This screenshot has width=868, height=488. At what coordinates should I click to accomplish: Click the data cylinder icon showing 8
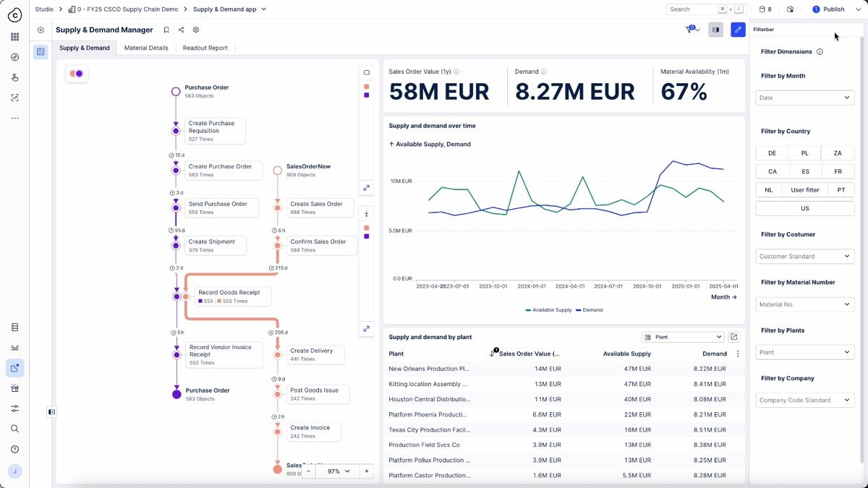click(x=765, y=9)
